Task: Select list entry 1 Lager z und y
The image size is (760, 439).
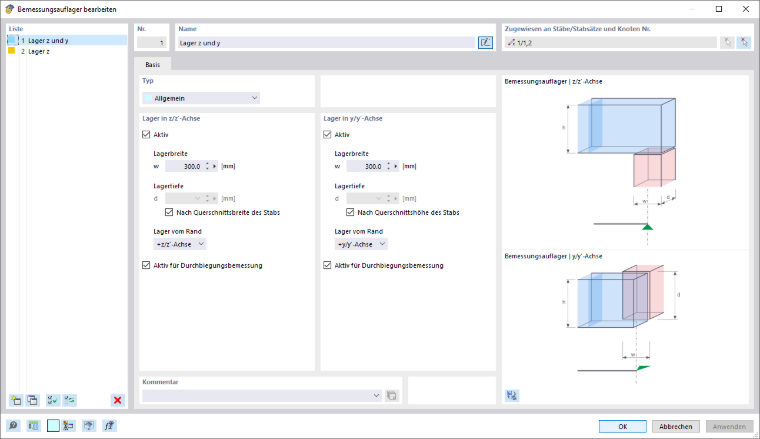Action: (x=67, y=41)
